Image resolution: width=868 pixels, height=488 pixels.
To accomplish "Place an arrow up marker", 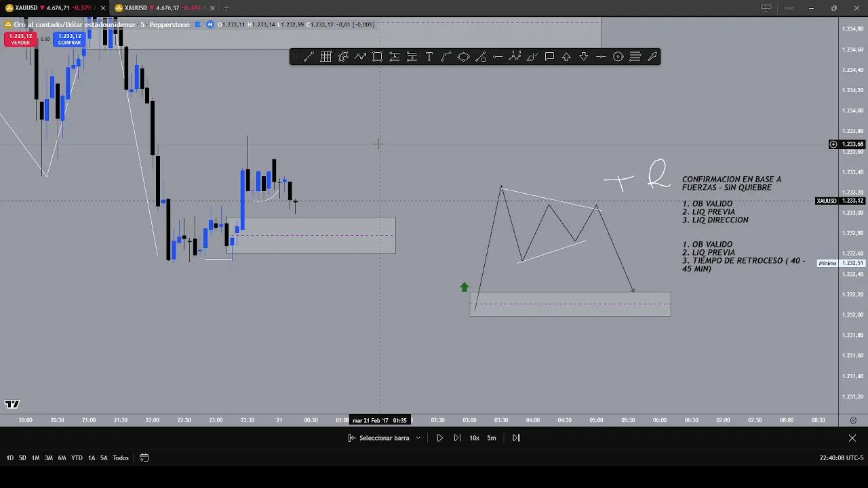I will tap(566, 57).
